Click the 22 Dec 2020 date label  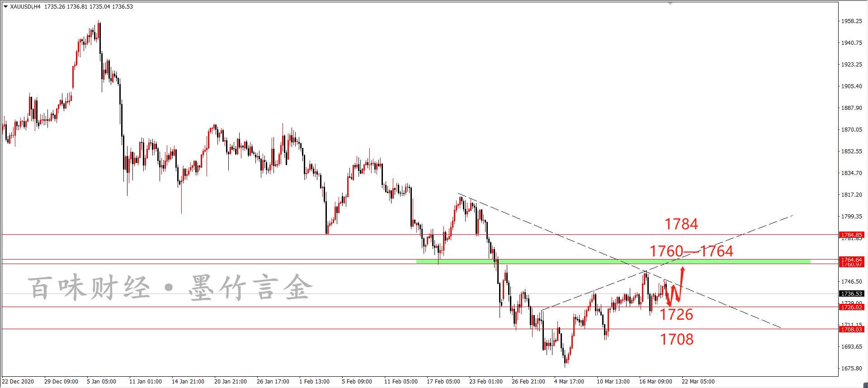[18, 382]
